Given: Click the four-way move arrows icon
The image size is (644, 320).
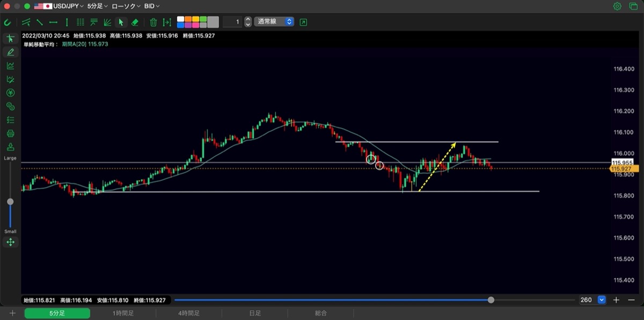Looking at the screenshot, I should 10,242.
